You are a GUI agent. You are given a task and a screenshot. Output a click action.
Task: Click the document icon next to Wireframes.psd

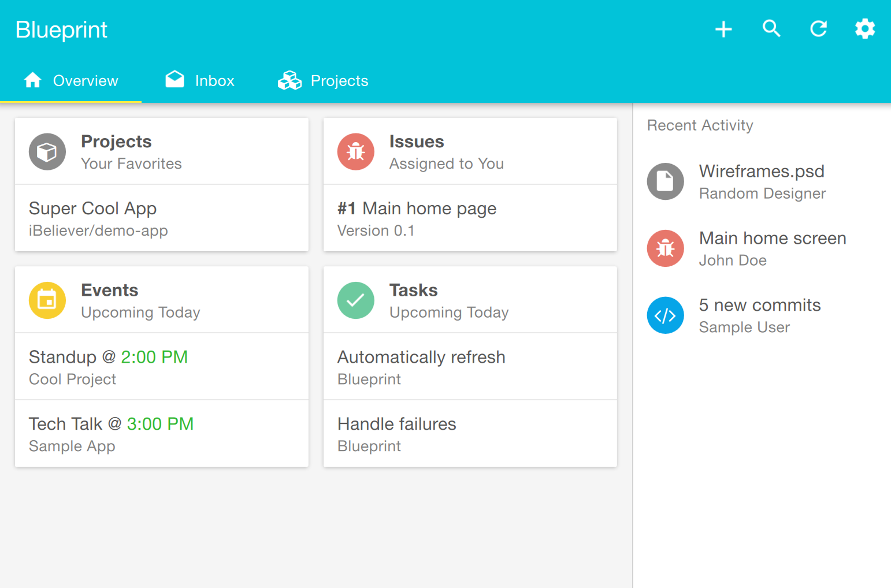click(x=665, y=181)
